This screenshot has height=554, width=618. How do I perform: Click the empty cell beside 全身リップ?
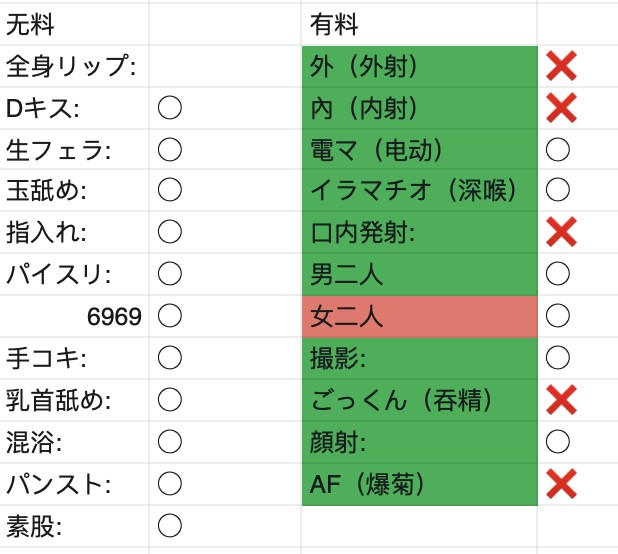[x=225, y=66]
